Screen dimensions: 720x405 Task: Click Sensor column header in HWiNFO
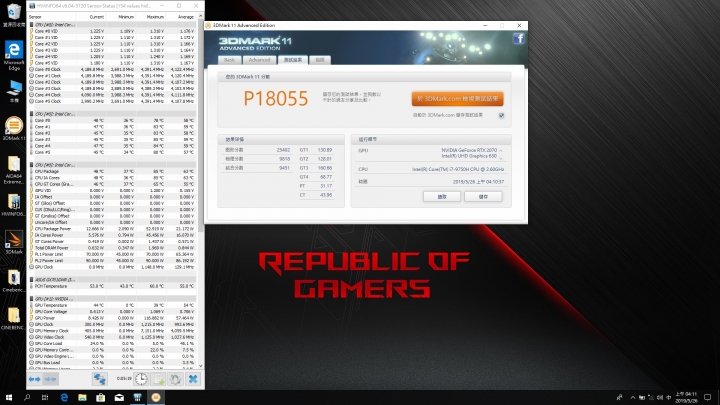[35, 17]
